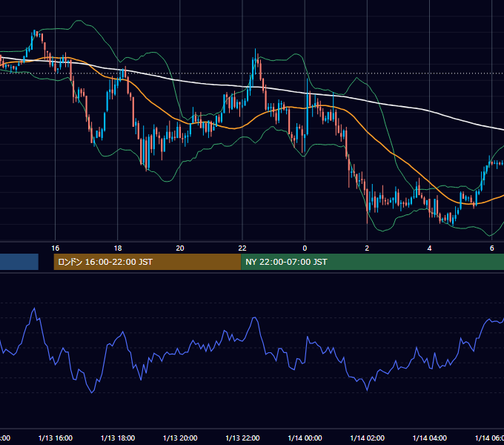This screenshot has width=504, height=445.
Task: Click hour label 4 on price chart axis
Action: (429, 248)
